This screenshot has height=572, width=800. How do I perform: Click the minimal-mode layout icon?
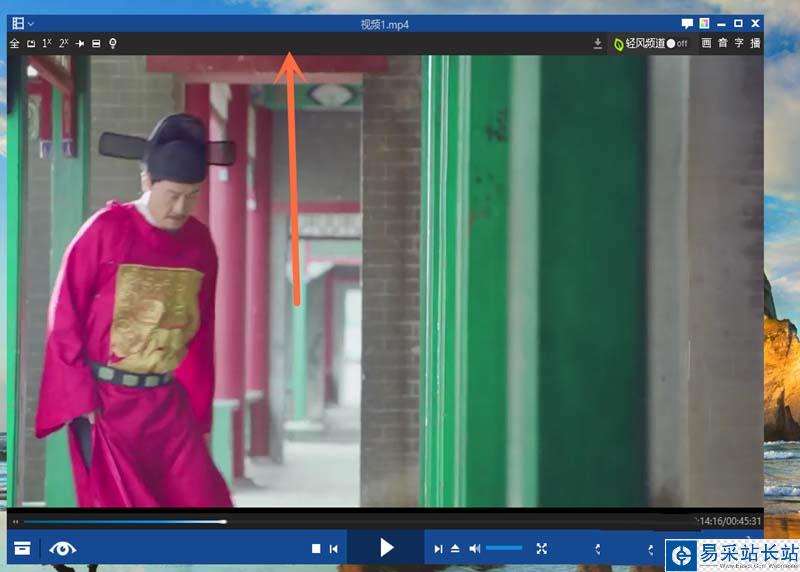(x=96, y=44)
